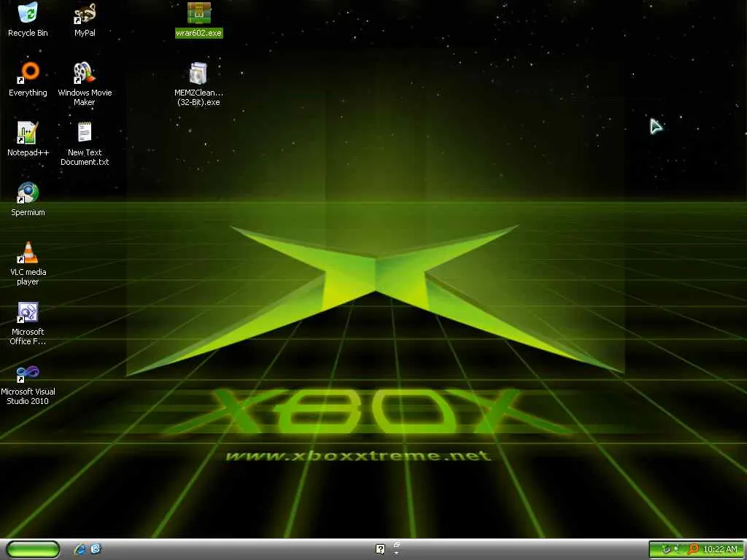The width and height of the screenshot is (747, 560).
Task: Open the orange Everything tray icon
Action: pyautogui.click(x=693, y=550)
